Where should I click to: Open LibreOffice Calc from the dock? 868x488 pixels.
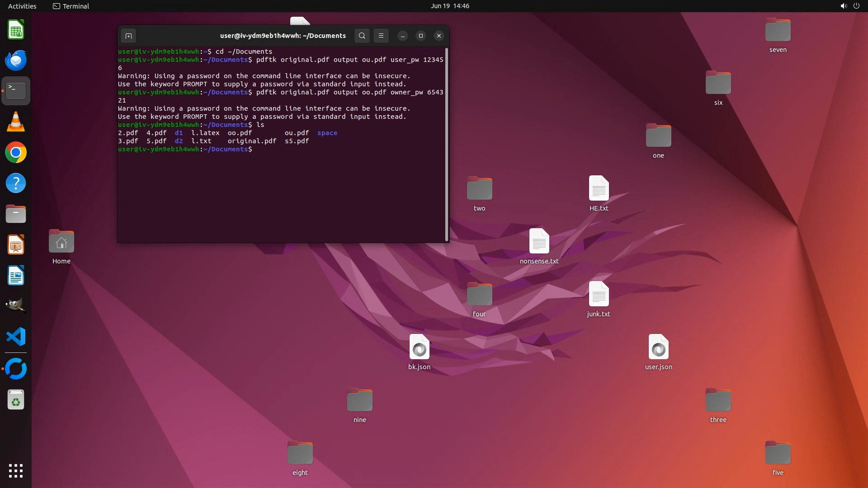(x=16, y=30)
